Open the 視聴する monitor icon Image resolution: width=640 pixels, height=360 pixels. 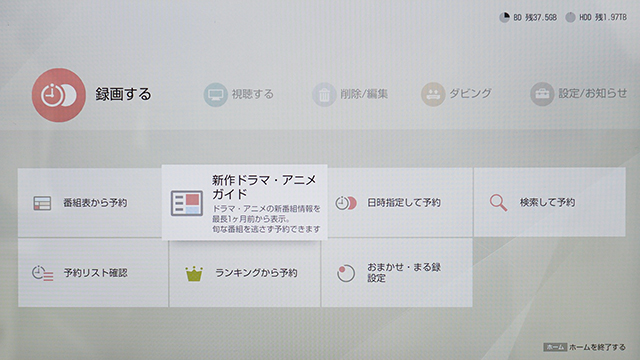coord(216,95)
